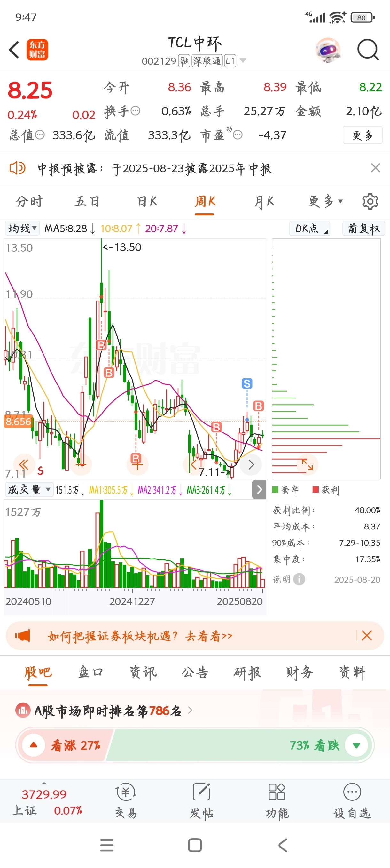
Task: Tap the 平均成本 8.37 value
Action: [x=372, y=527]
